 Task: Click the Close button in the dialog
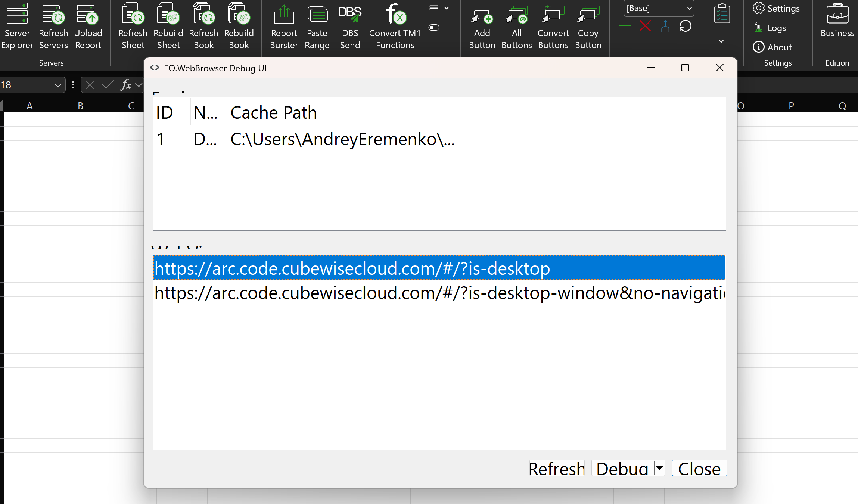click(x=699, y=468)
